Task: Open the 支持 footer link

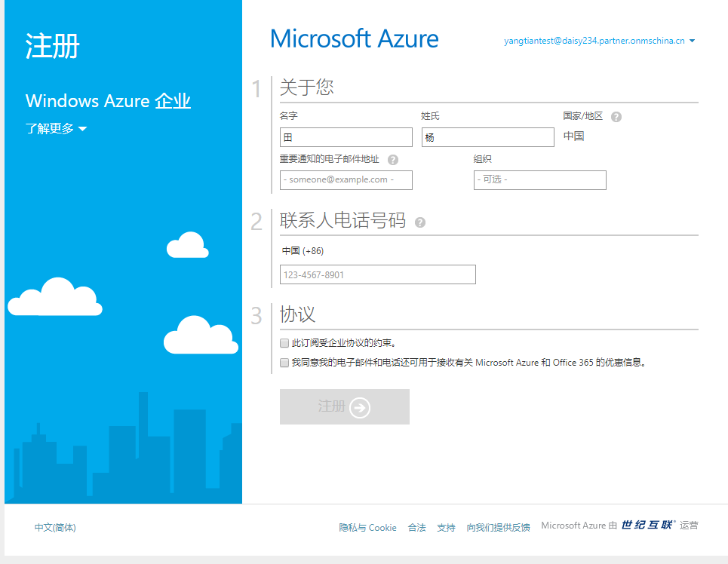Action: pos(446,528)
